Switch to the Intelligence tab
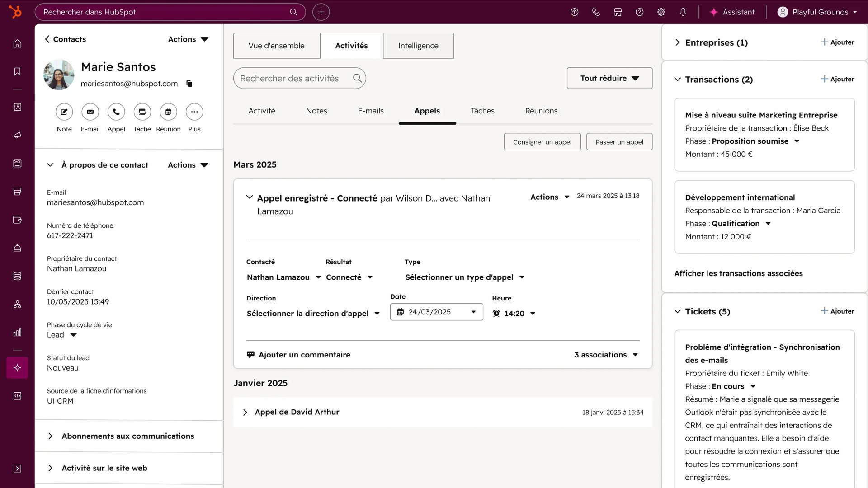This screenshot has height=488, width=868. pos(418,46)
